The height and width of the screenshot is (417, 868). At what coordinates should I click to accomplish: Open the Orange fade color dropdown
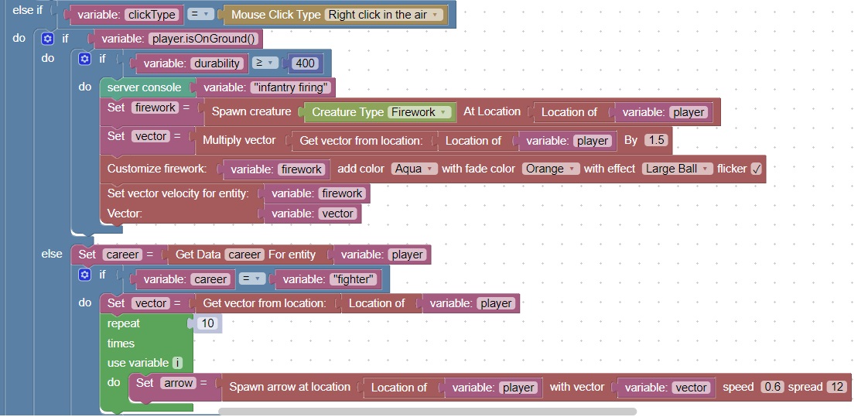point(550,169)
